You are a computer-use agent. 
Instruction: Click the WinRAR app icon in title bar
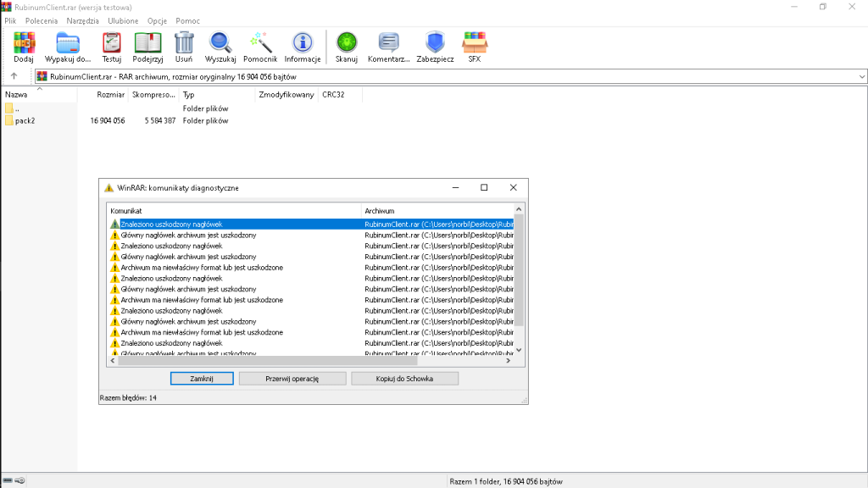[x=6, y=7]
